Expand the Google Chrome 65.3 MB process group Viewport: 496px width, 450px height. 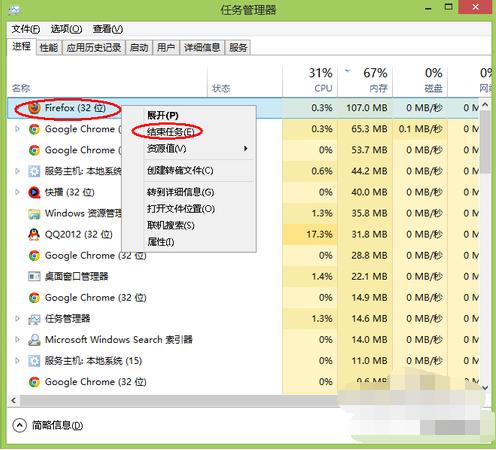click(17, 129)
